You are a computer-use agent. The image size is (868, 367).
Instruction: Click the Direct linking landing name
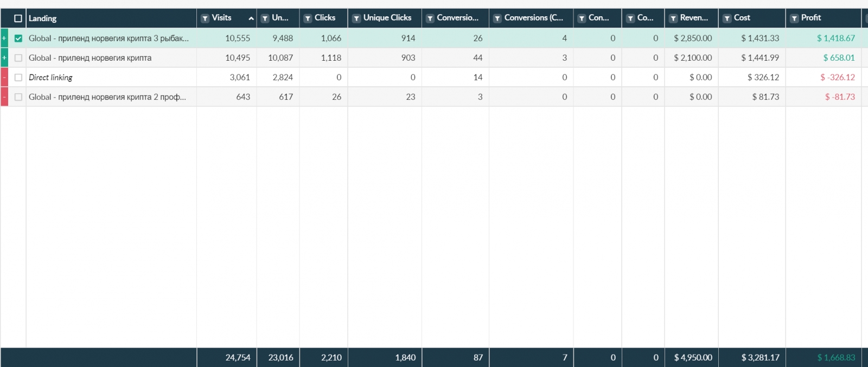[50, 78]
